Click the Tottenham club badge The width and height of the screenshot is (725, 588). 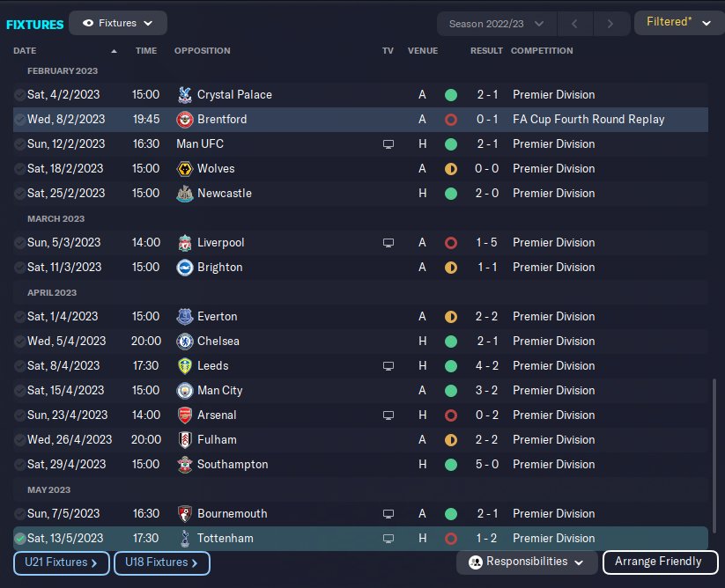click(185, 538)
